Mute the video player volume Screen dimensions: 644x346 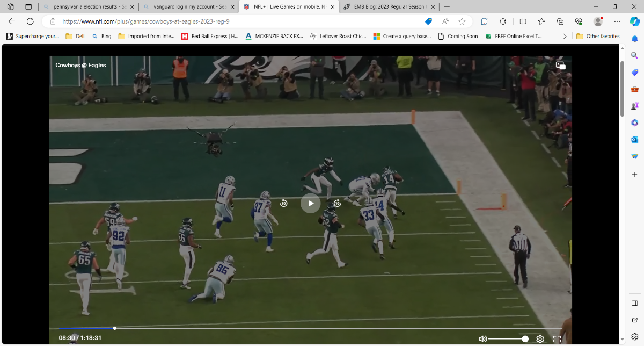point(482,338)
